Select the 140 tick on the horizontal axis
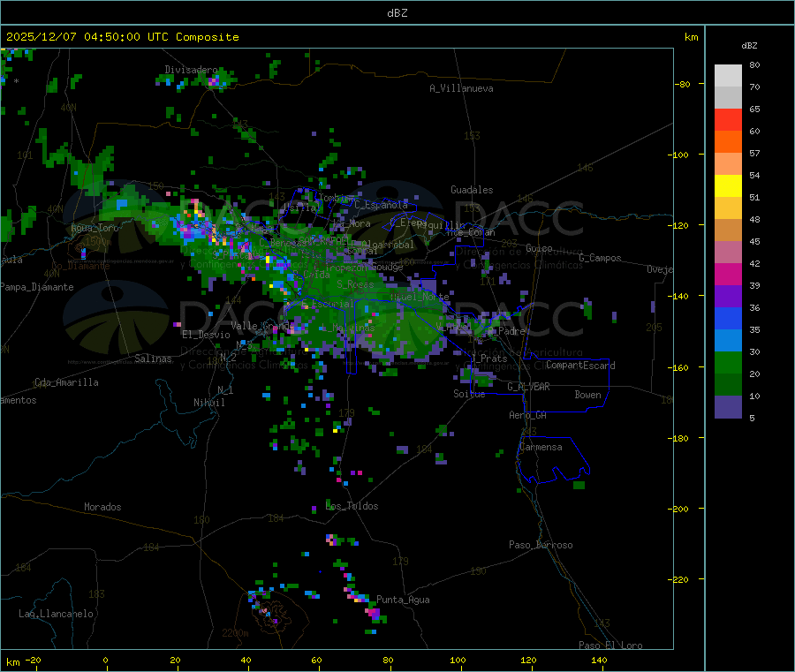Image resolution: width=795 pixels, height=672 pixels. tap(599, 660)
